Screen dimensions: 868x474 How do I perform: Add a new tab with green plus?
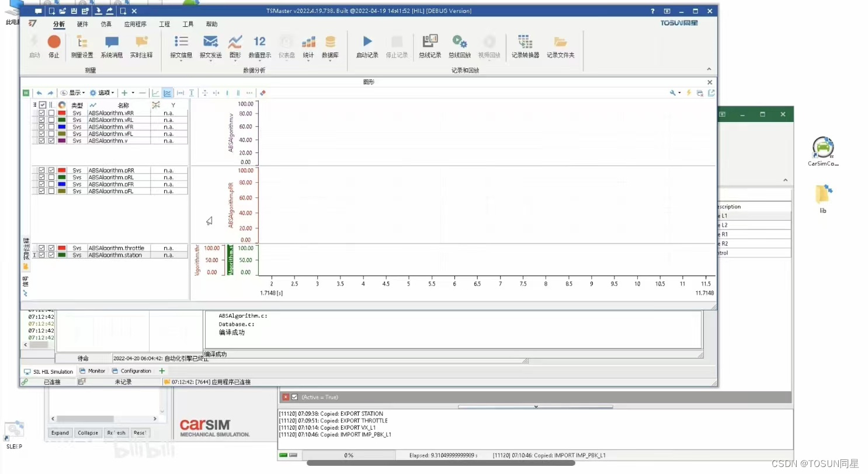162,371
